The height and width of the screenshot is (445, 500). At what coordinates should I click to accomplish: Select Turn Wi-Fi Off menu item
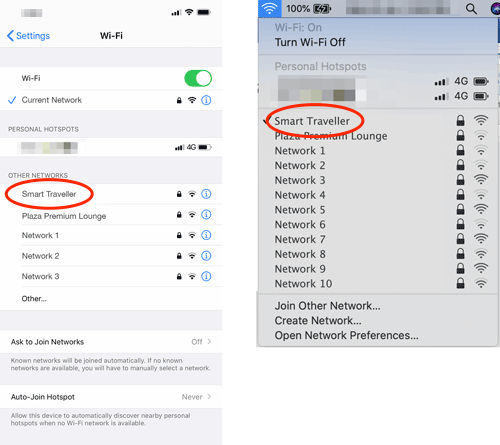[x=310, y=42]
